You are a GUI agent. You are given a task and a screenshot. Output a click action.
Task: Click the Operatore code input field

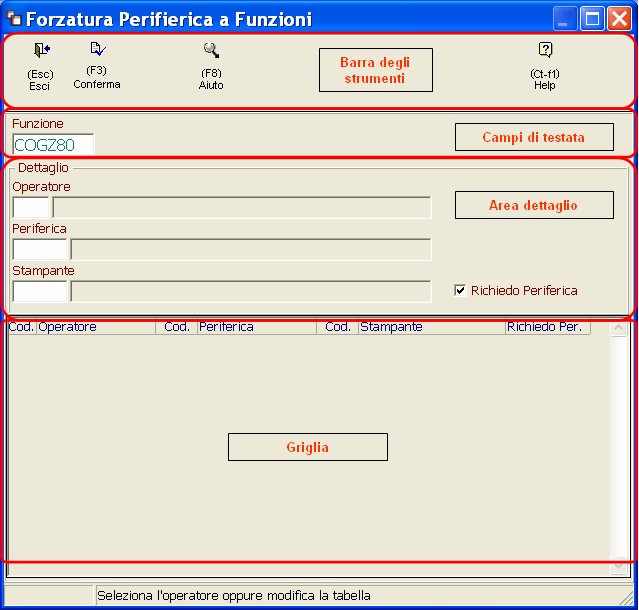31,207
